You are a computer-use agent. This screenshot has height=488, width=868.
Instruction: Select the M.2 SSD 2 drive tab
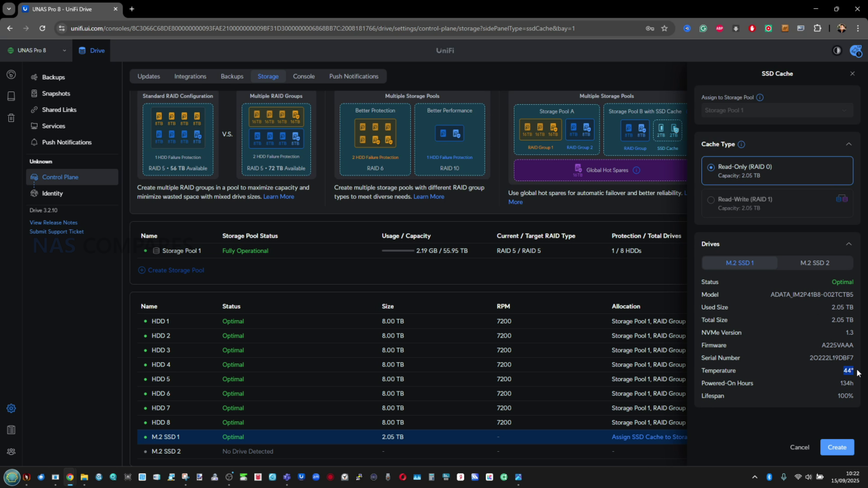(x=815, y=263)
